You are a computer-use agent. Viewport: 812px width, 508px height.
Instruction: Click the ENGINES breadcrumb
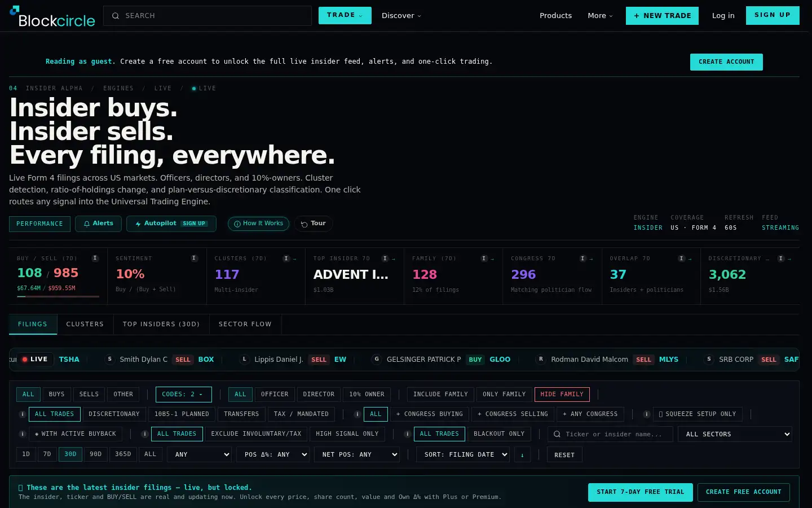pos(118,88)
